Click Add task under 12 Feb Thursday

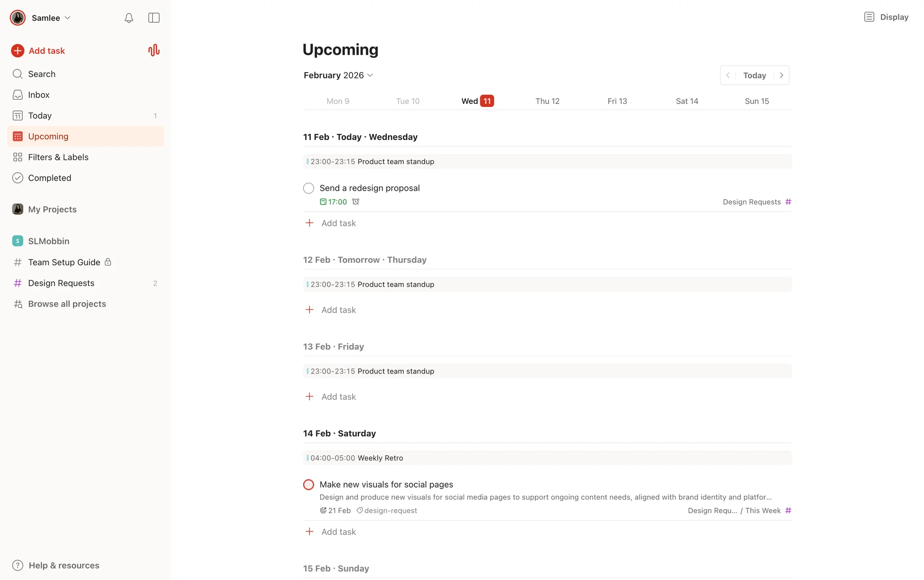pyautogui.click(x=338, y=310)
